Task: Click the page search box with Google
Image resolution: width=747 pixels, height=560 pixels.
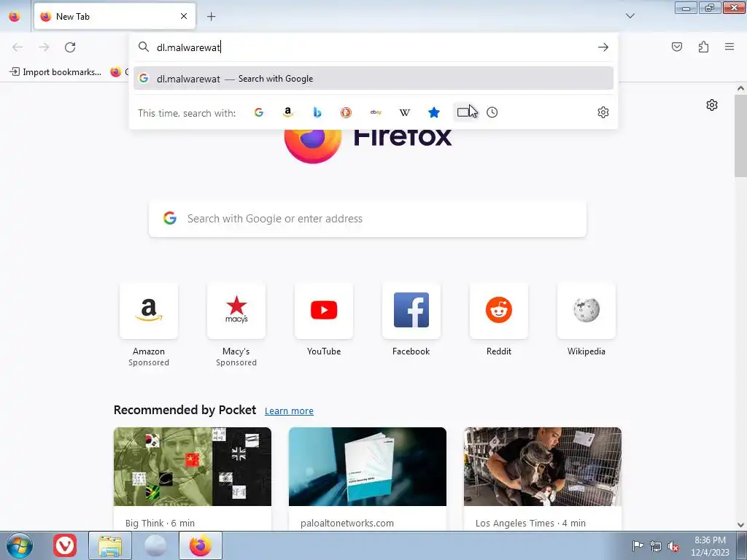Action: click(368, 219)
